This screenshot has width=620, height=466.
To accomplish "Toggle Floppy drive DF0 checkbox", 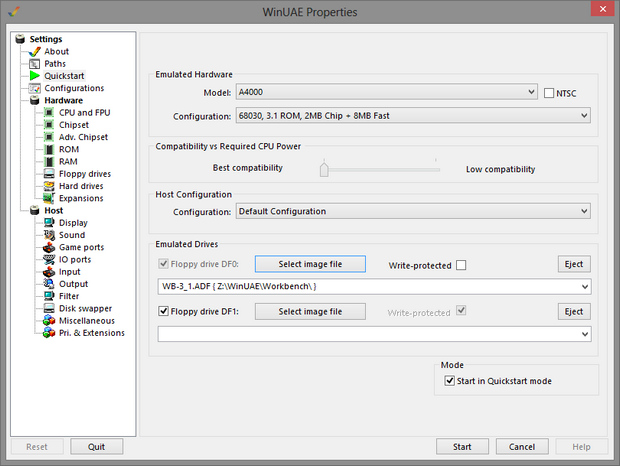I will 163,264.
